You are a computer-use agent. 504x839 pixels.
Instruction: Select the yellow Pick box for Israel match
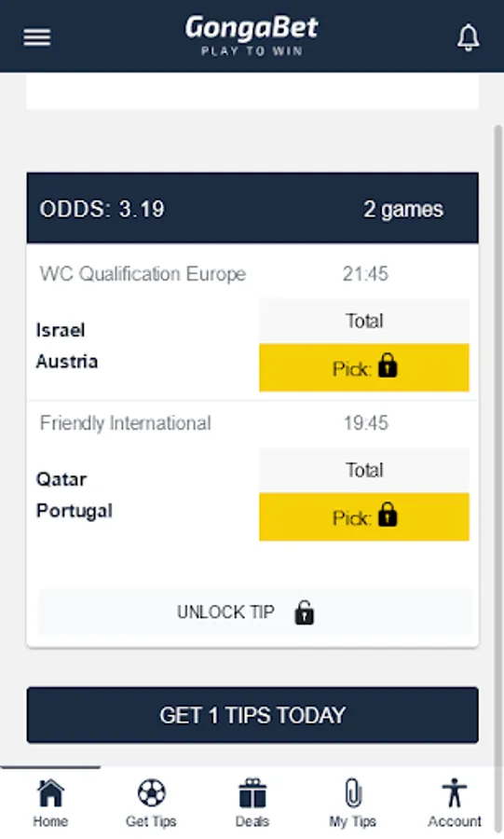click(364, 367)
